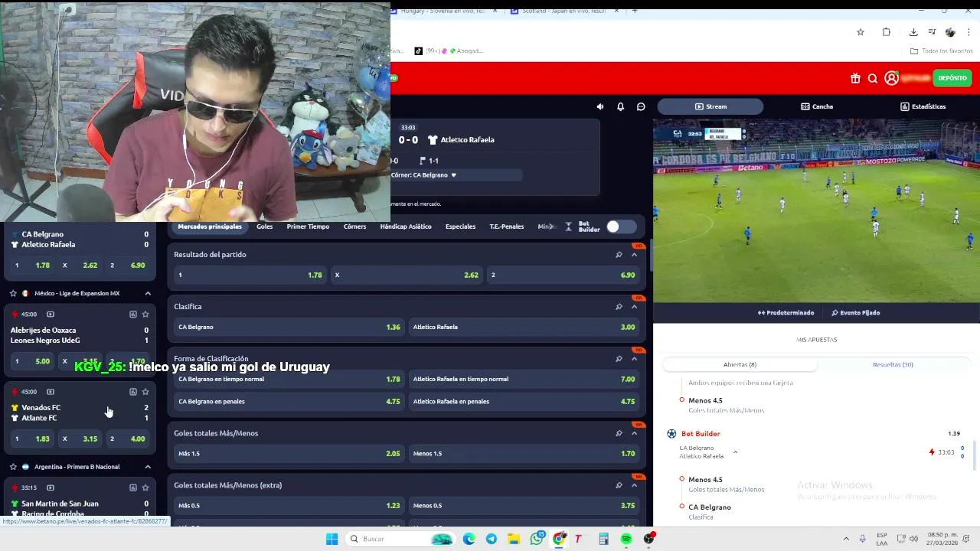Bet on Menos 0.5 goals at 3.75
The width and height of the screenshot is (980, 551).
point(524,505)
